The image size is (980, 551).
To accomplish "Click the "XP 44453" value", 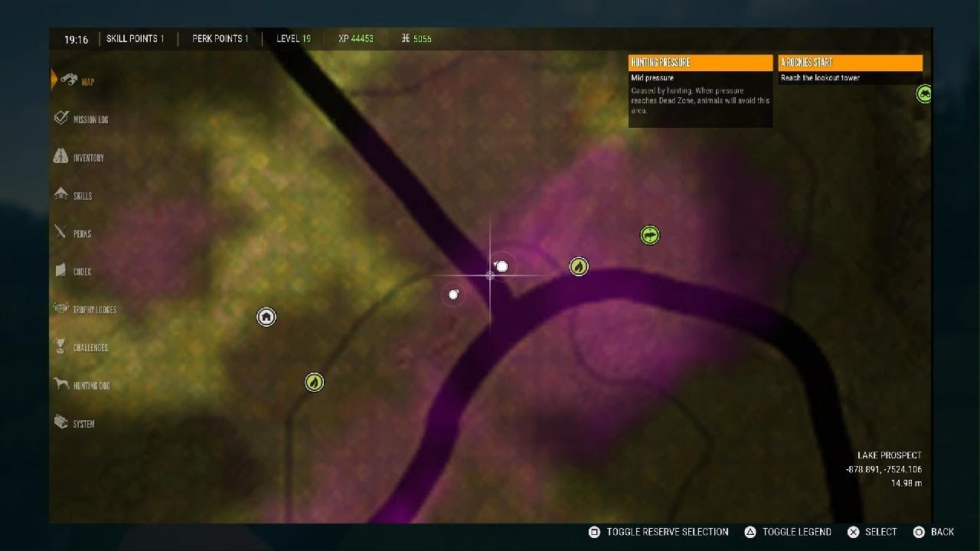I will pyautogui.click(x=356, y=38).
